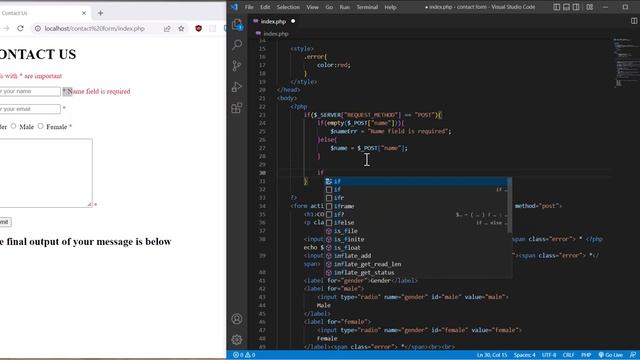The width and height of the screenshot is (640, 360).
Task: Choose the 'if?' ternary suggestion
Action: (x=416, y=214)
